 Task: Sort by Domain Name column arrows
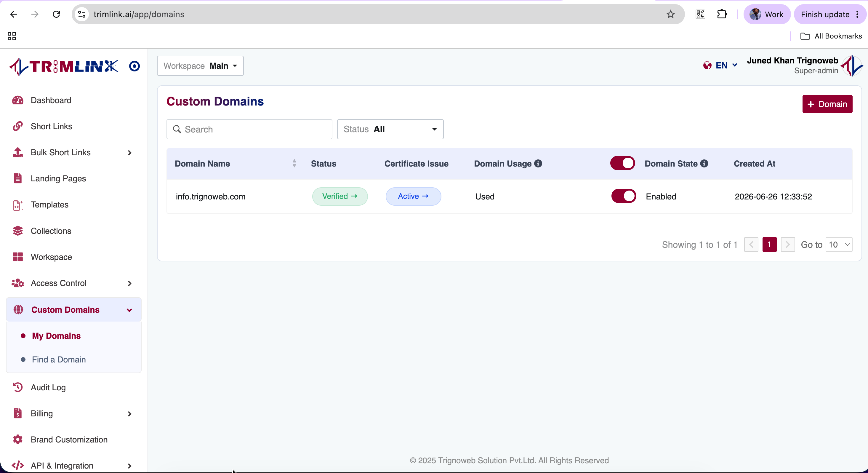pyautogui.click(x=294, y=163)
